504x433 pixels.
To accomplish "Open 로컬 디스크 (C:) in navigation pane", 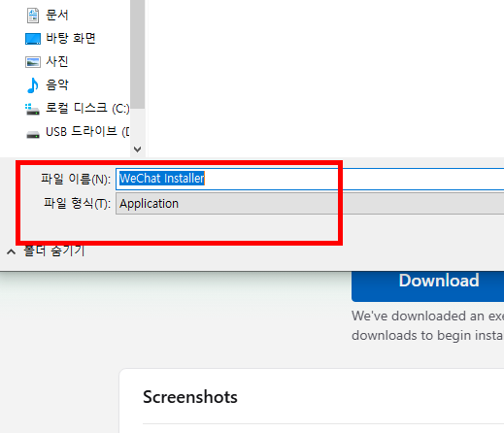I will 87,108.
